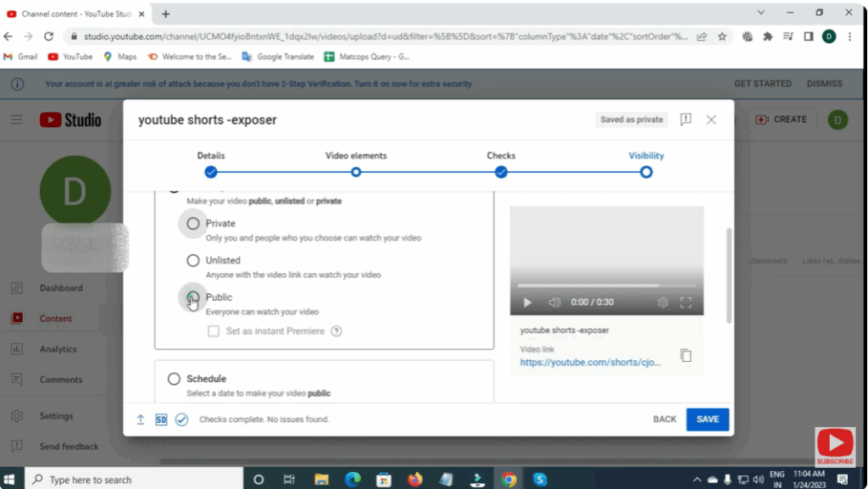
Task: Choose the Unlisted visibility option
Action: [192, 260]
